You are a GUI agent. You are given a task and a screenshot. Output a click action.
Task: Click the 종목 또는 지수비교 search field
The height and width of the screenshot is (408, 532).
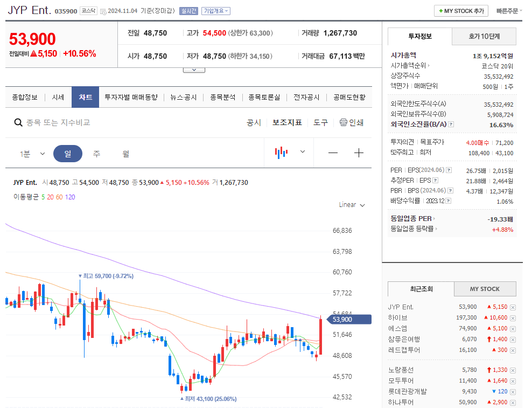point(58,123)
